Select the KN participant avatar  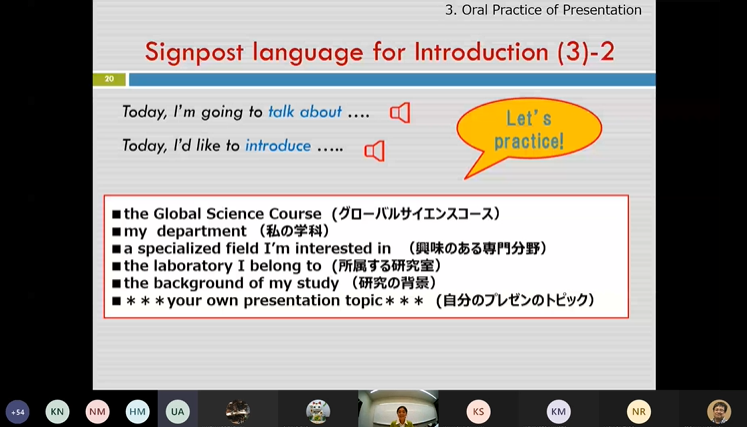pyautogui.click(x=57, y=412)
